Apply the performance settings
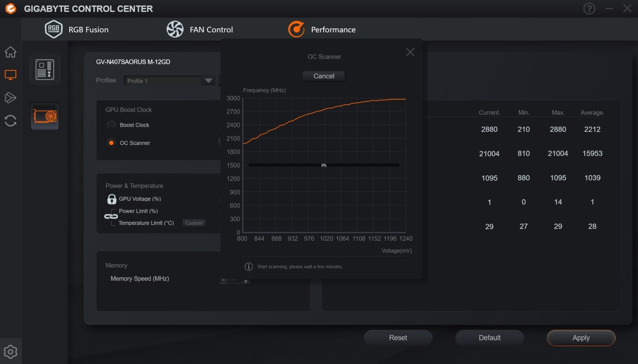The width and height of the screenshot is (638, 364). coord(581,338)
